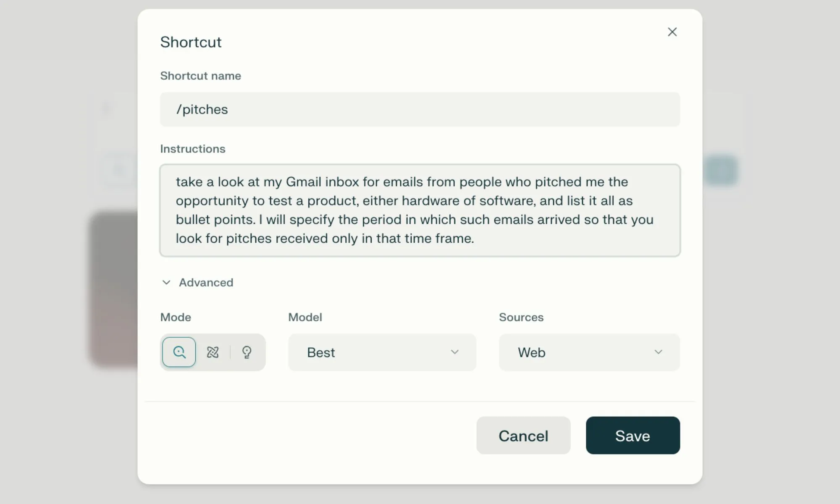840x504 pixels.
Task: Click the "Sources" label heading
Action: click(x=521, y=318)
